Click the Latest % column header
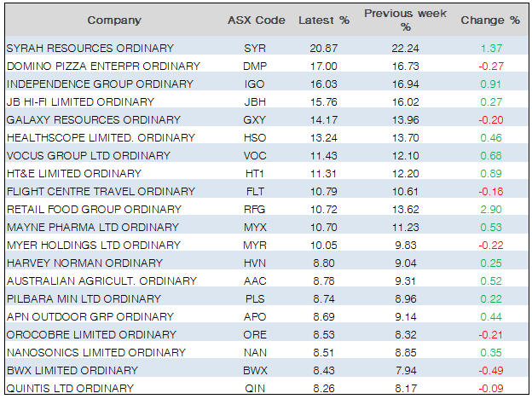 tap(323, 20)
